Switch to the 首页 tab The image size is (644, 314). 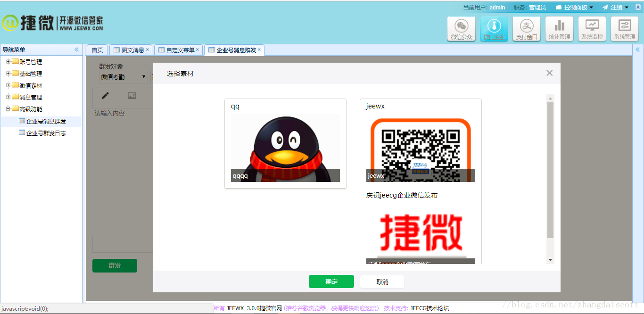coord(97,50)
